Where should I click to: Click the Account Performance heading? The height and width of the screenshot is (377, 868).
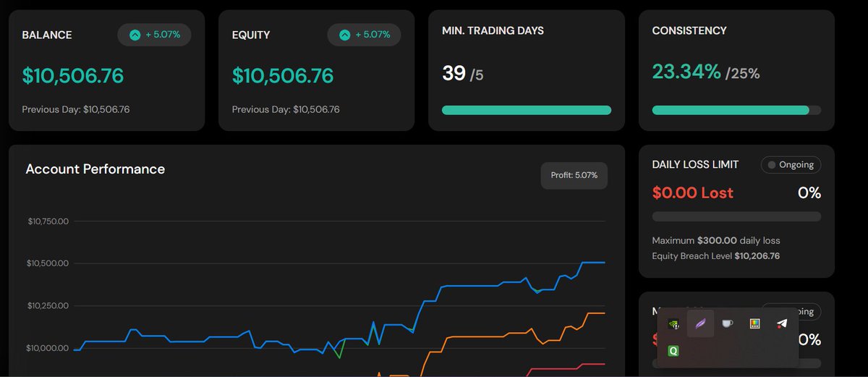click(95, 169)
